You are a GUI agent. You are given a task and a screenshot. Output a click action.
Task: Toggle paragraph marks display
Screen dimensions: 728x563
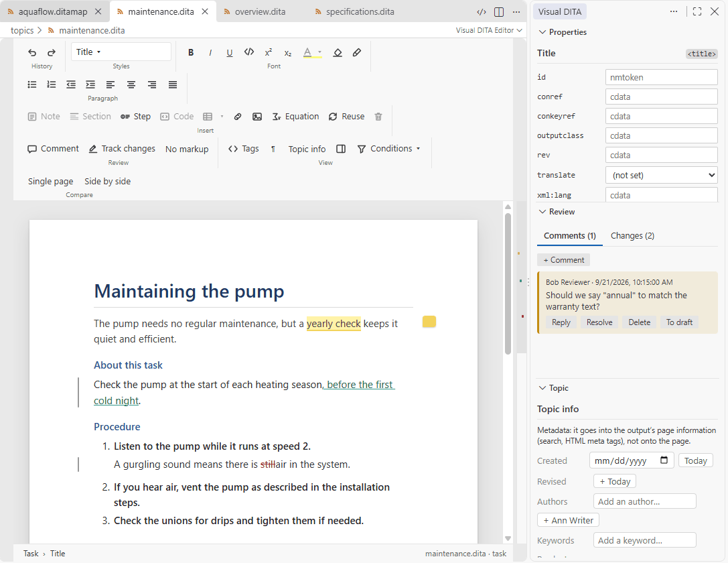click(x=273, y=149)
